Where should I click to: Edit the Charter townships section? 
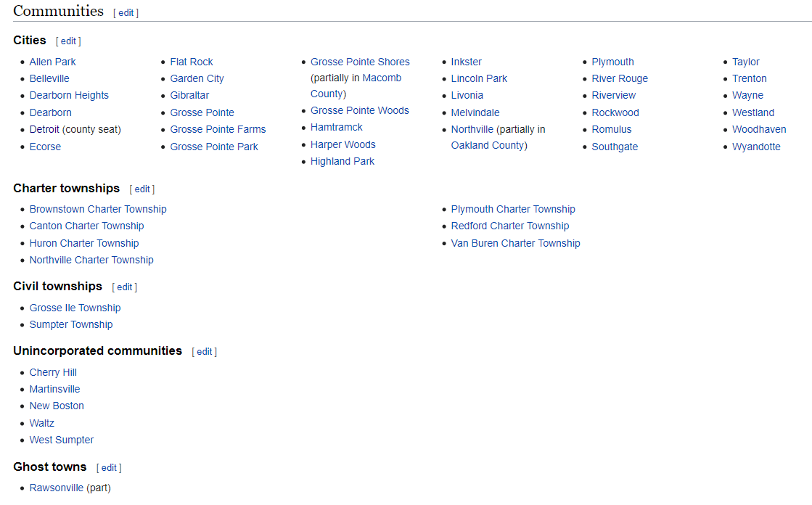point(142,189)
